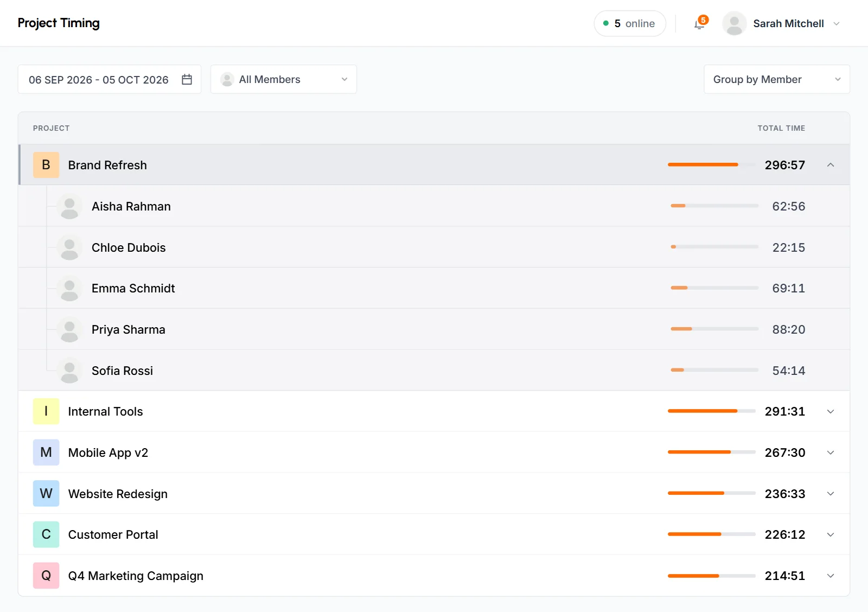Click the Project Timing title
Image resolution: width=868 pixels, height=612 pixels.
click(x=59, y=23)
